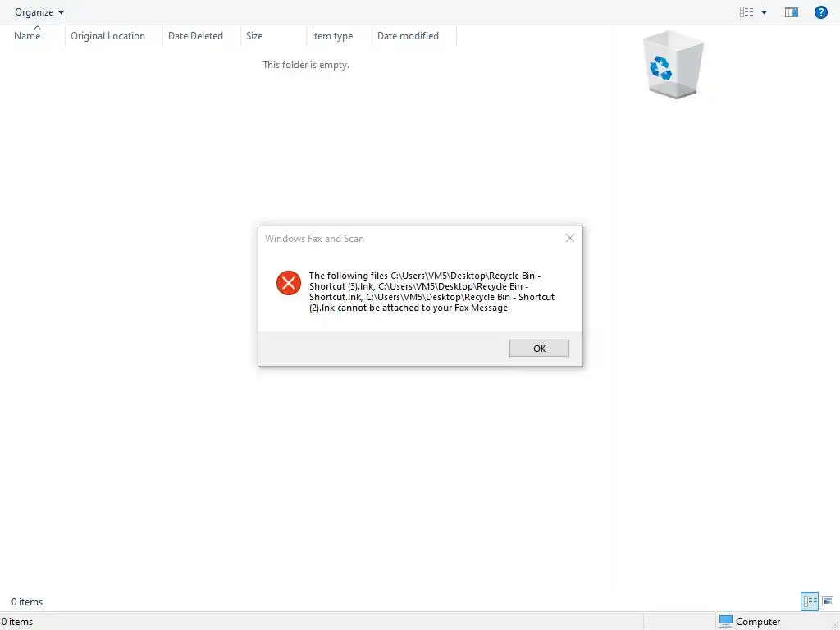Switch to large thumbnails view in status bar

(x=827, y=601)
